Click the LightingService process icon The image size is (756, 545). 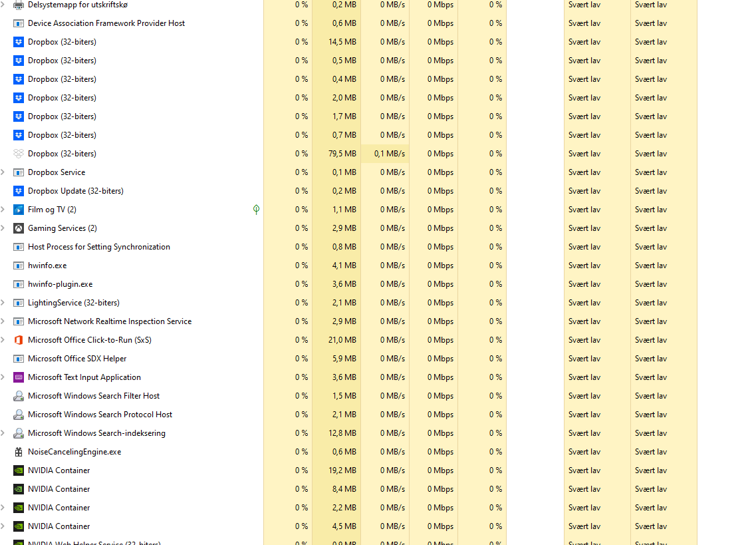(x=19, y=303)
